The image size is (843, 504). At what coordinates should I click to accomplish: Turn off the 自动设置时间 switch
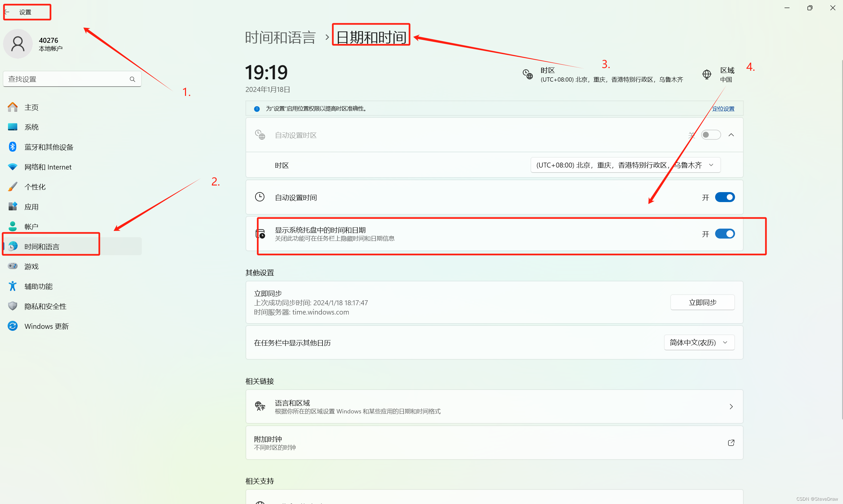(725, 197)
